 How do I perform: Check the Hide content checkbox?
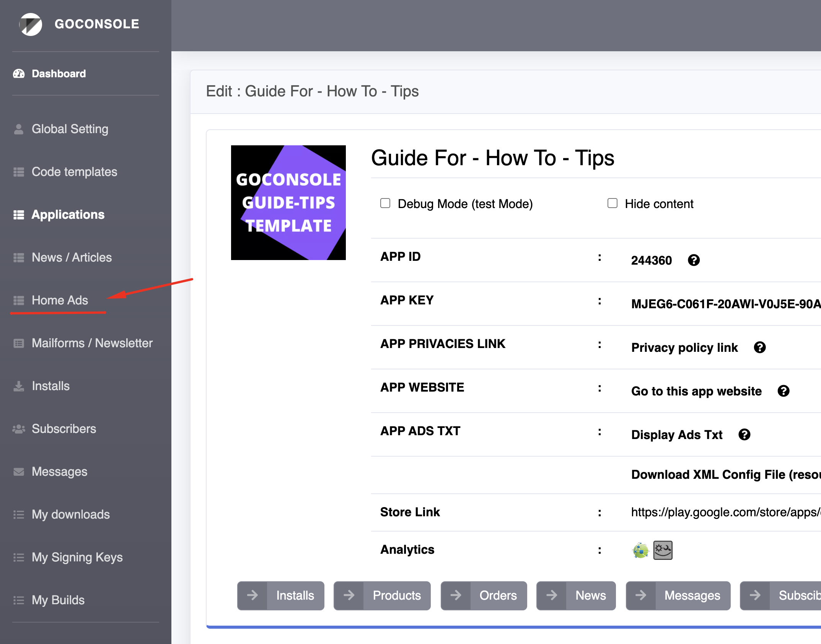coord(612,203)
